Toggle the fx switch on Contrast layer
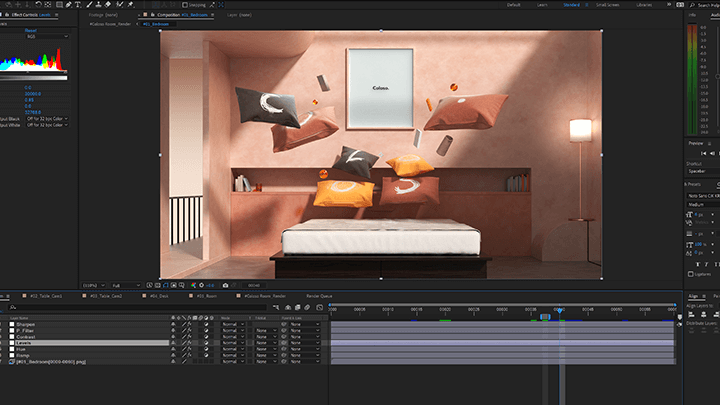The width and height of the screenshot is (720, 405). 189,337
